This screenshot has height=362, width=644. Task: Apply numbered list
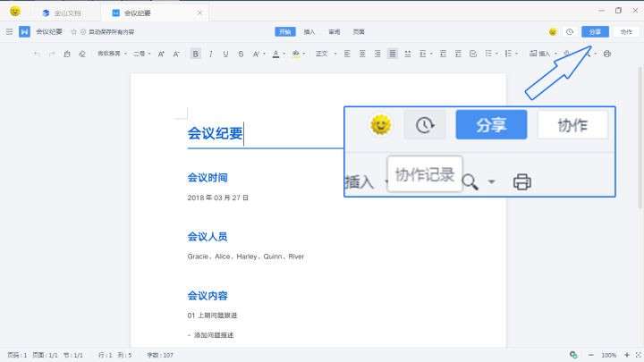[508, 54]
